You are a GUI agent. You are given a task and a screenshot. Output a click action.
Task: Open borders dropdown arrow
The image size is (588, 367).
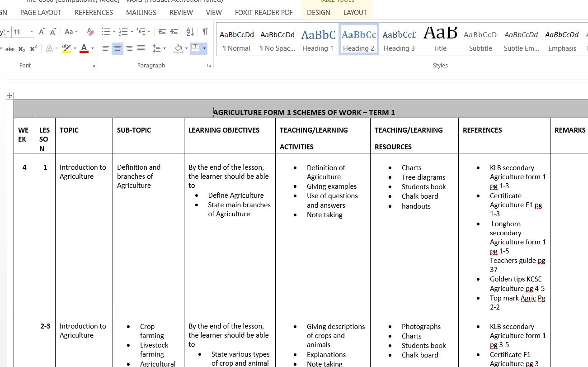pyautogui.click(x=204, y=48)
